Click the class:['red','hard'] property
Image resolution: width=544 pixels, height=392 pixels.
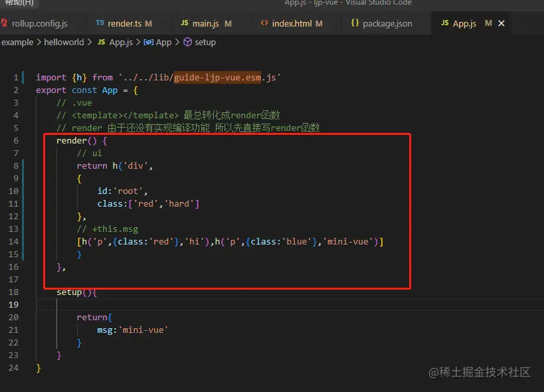point(148,203)
